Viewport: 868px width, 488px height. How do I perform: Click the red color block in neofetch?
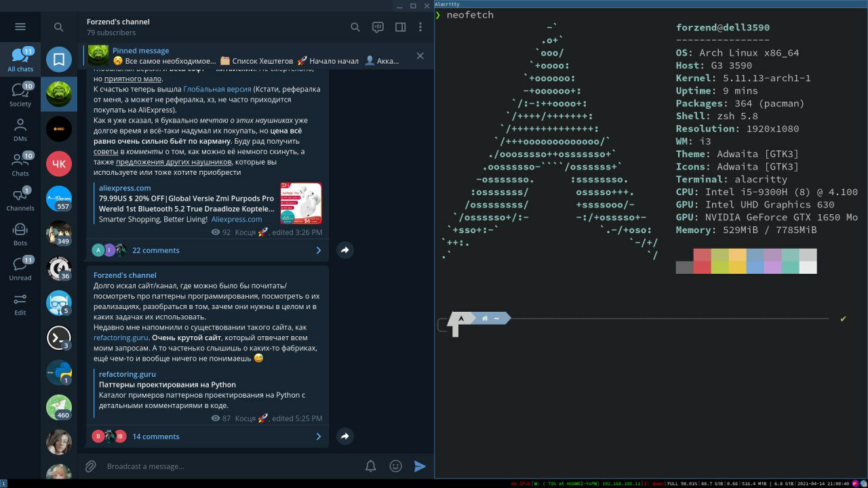(x=703, y=261)
